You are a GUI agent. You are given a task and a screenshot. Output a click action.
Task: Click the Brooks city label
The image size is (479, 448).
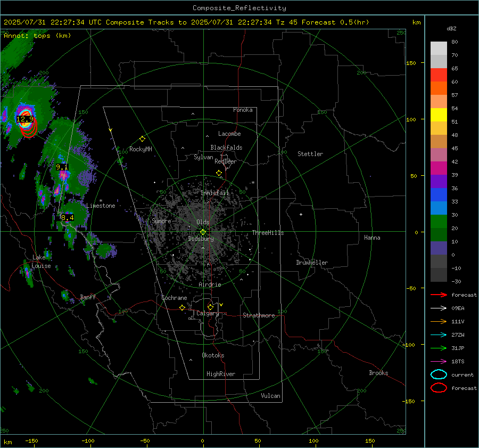[378, 373]
